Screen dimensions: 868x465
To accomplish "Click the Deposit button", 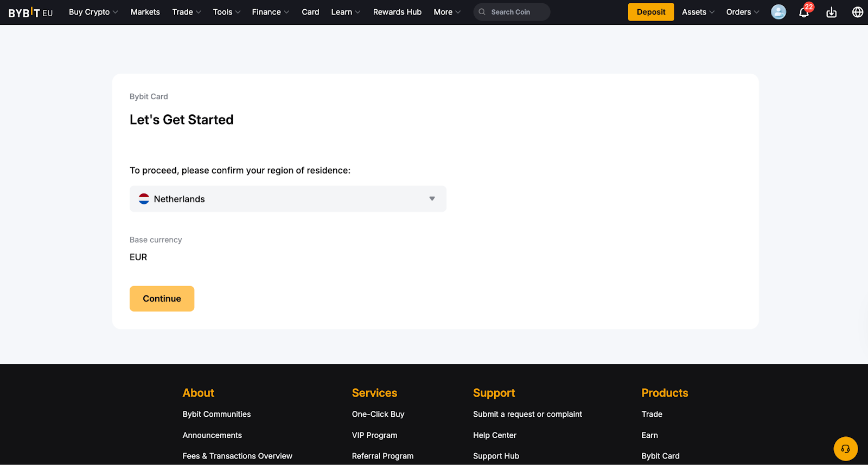I will [x=651, y=12].
